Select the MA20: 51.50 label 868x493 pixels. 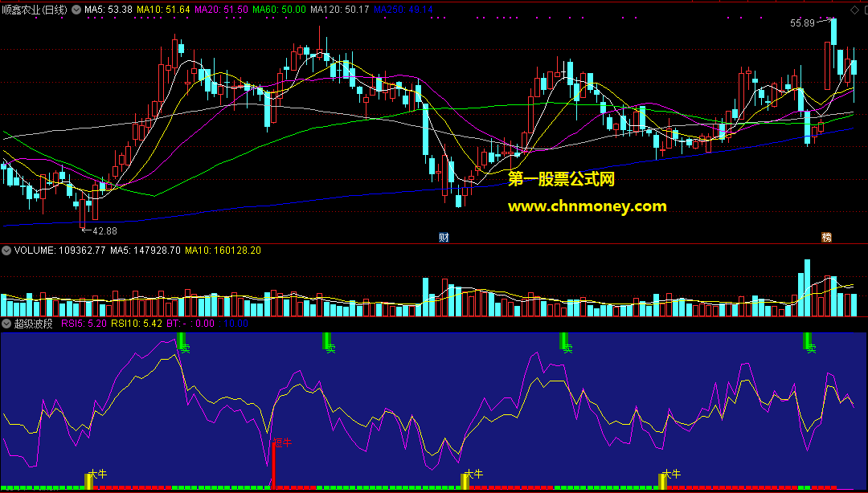coord(222,10)
